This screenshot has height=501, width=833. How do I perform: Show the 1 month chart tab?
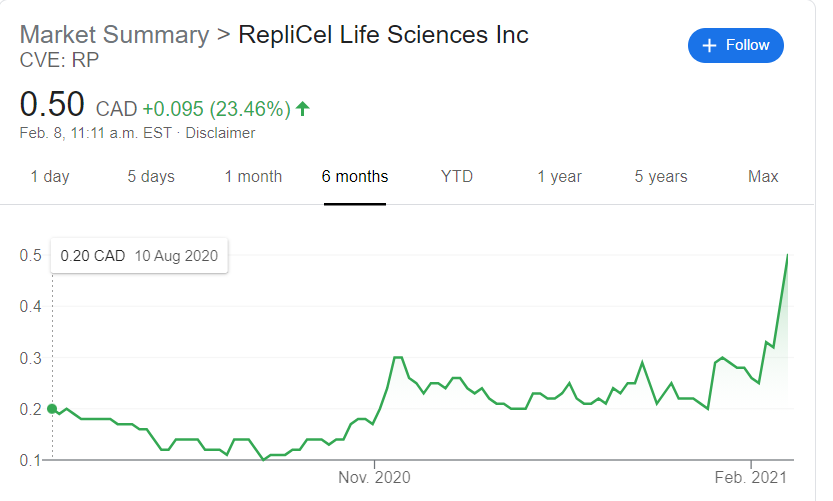point(253,177)
